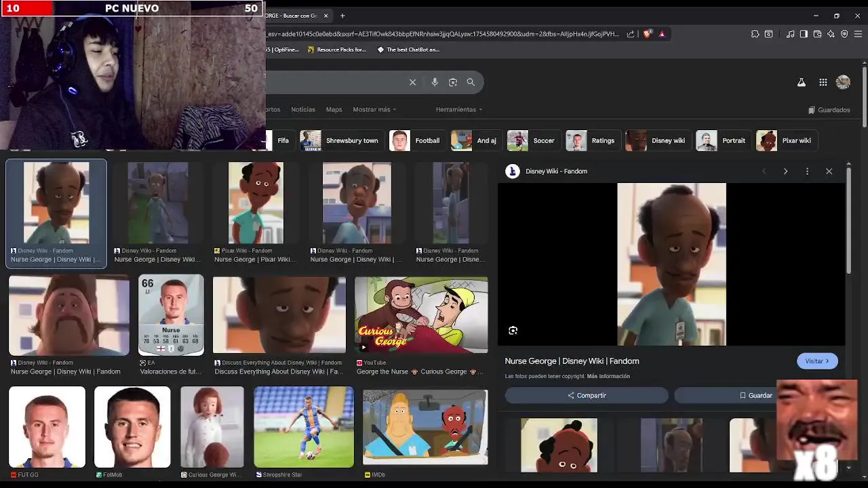
Task: Open Guardados saved items
Action: click(x=829, y=110)
